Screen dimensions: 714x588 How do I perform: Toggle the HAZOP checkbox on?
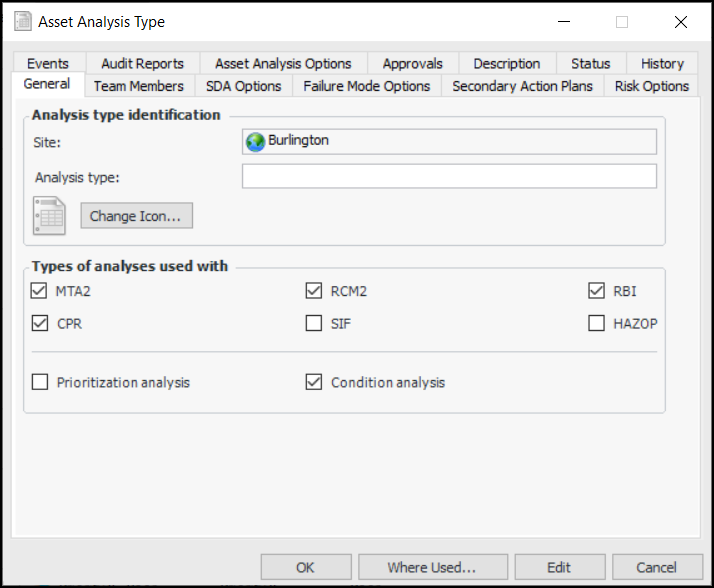[597, 324]
